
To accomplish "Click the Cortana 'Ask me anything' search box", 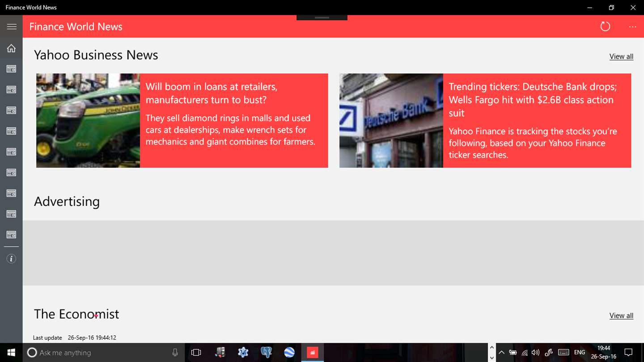I will 103,353.
